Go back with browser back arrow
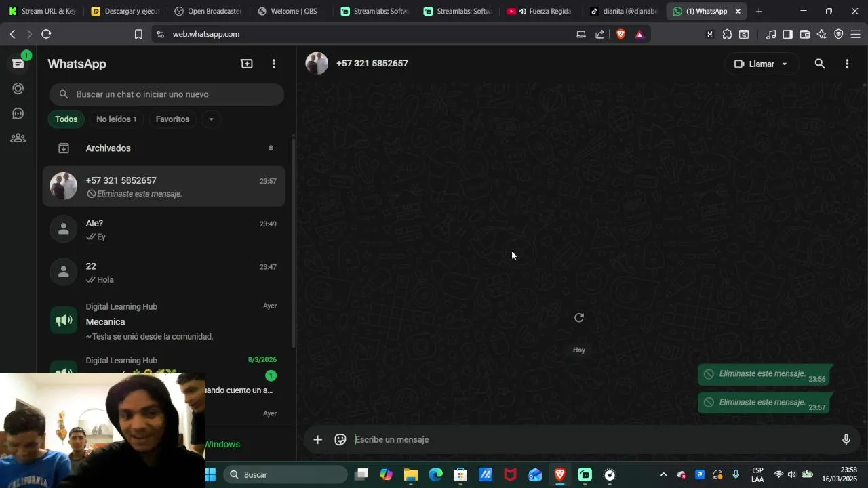Screen dimensions: 868x488 [x=12, y=34]
